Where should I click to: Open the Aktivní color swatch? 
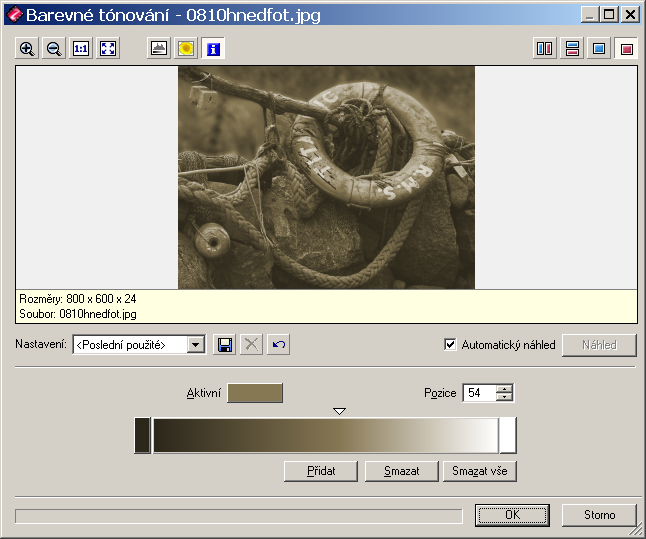point(255,393)
